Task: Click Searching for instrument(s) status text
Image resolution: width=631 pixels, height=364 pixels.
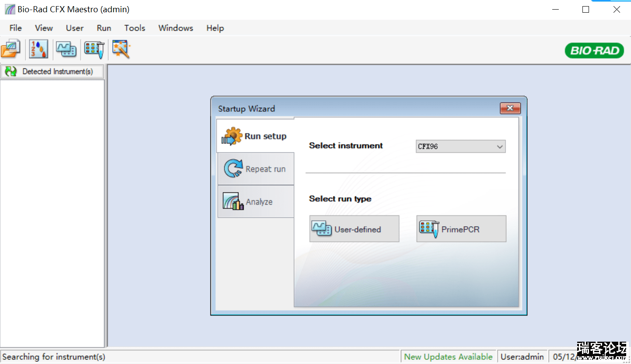Action: (x=54, y=357)
